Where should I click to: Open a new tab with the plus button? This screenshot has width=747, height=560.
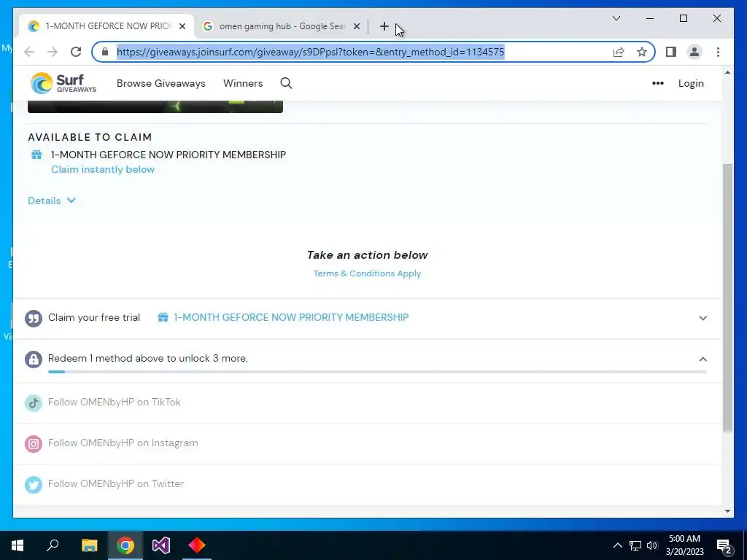click(x=384, y=26)
